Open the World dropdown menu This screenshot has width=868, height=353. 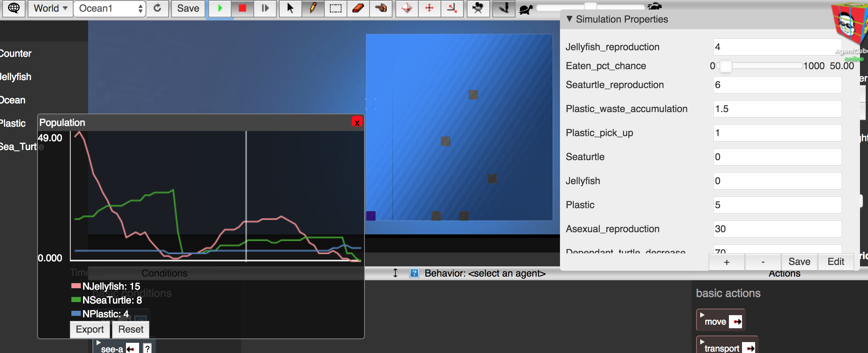[50, 8]
